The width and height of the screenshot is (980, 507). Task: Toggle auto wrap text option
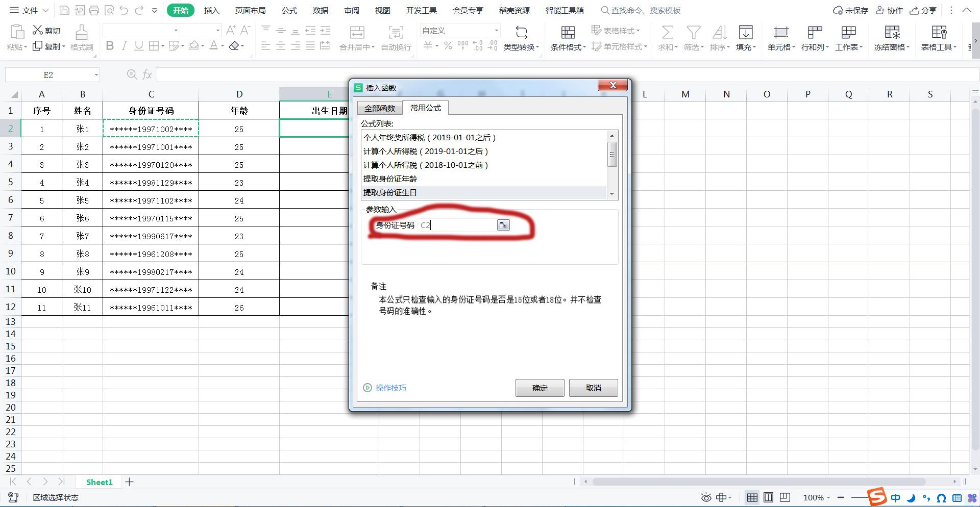(x=396, y=38)
